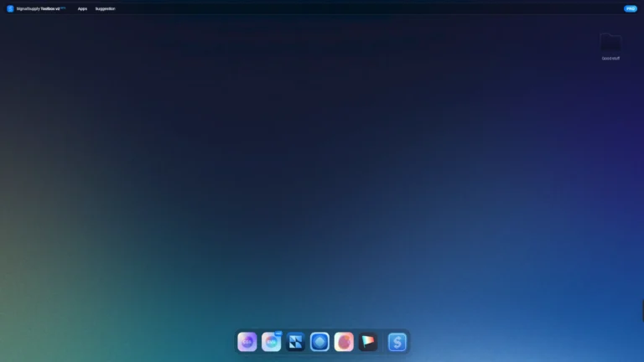Image resolution: width=644 pixels, height=362 pixels.
Task: Open the Apps menu
Action: pyautogui.click(x=82, y=8)
